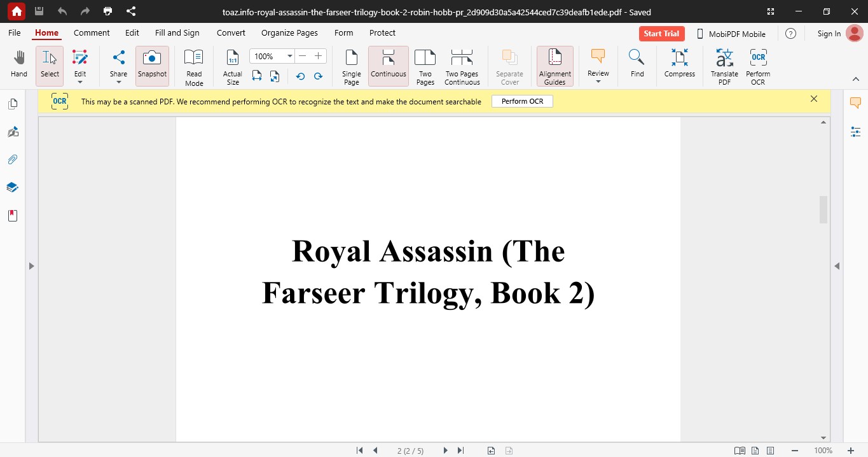Open the Protect tab

[382, 33]
